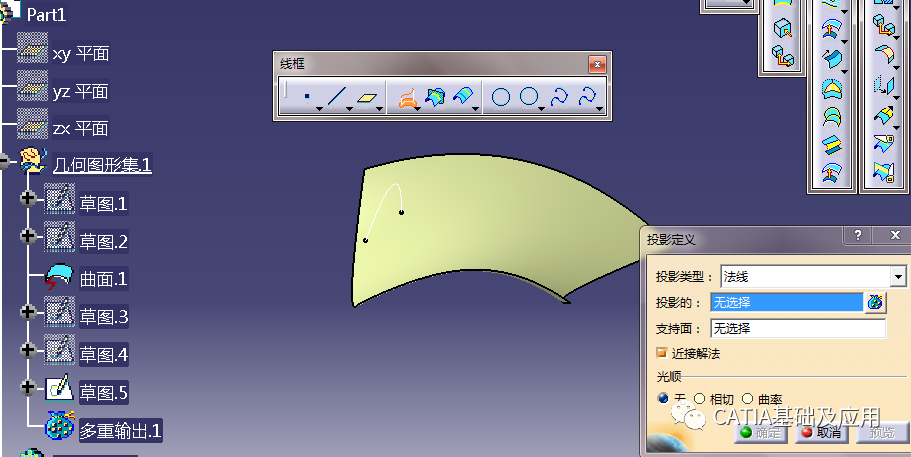Viewport: 911px width, 457px height.
Task: Open the Point tool dropdown arrow
Action: tap(319, 109)
